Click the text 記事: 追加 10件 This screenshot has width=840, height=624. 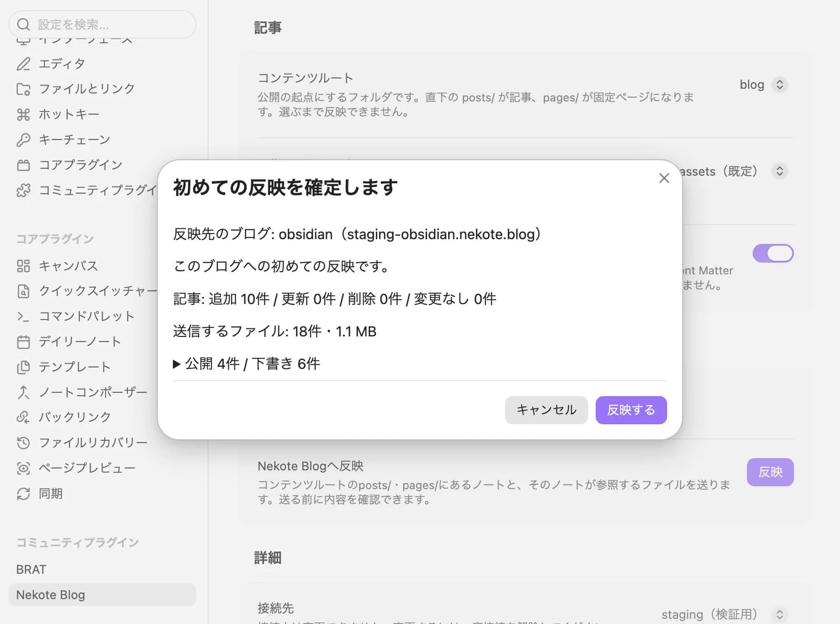(x=221, y=299)
